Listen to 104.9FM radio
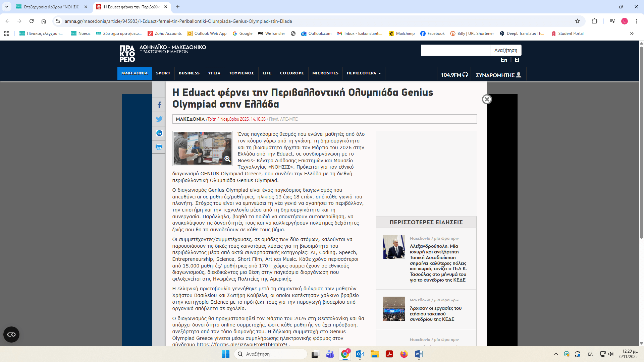Screen dimensions: 644x362 (x=454, y=75)
